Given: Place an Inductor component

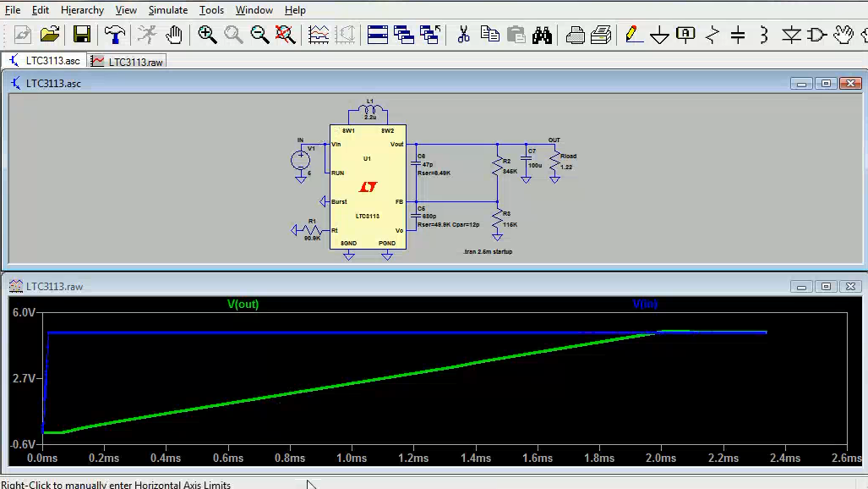Looking at the screenshot, I should coord(765,35).
